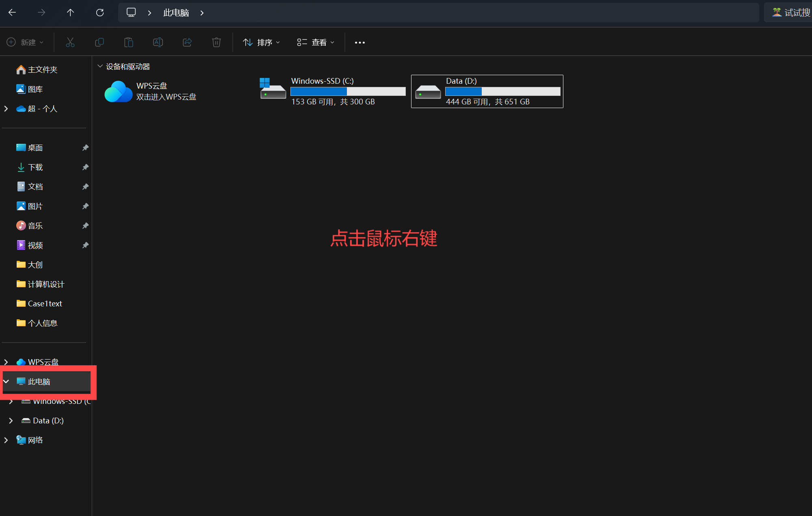Click the Refresh arrow icon
Viewport: 812px width, 516px height.
[x=100, y=13]
